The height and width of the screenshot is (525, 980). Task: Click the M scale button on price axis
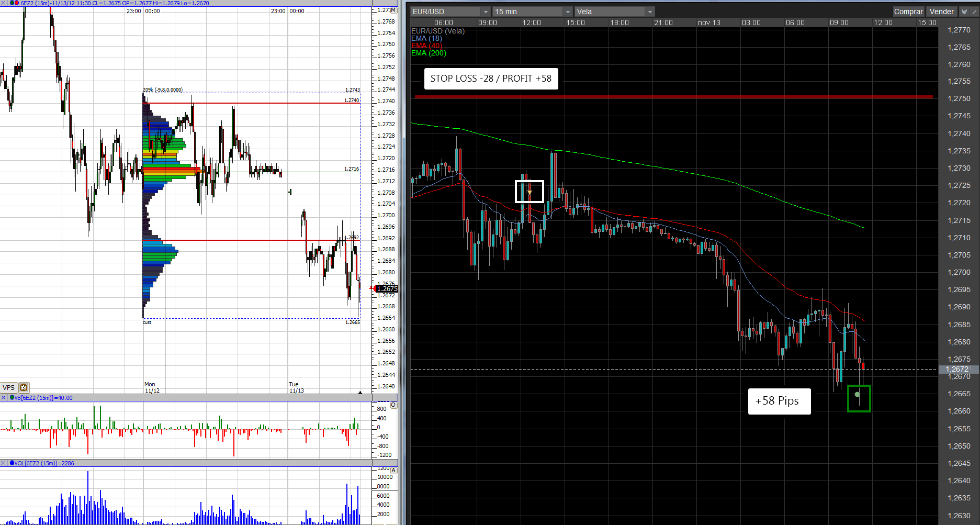(x=393, y=10)
